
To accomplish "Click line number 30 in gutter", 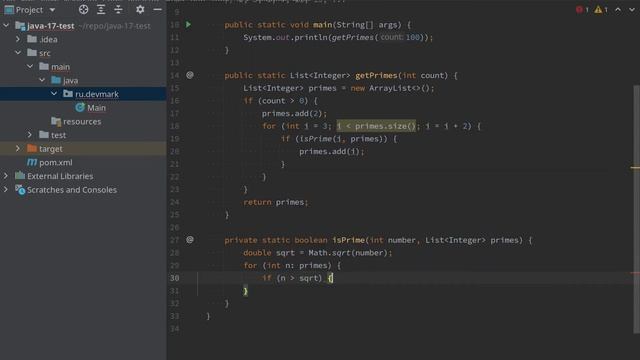I will (x=175, y=278).
